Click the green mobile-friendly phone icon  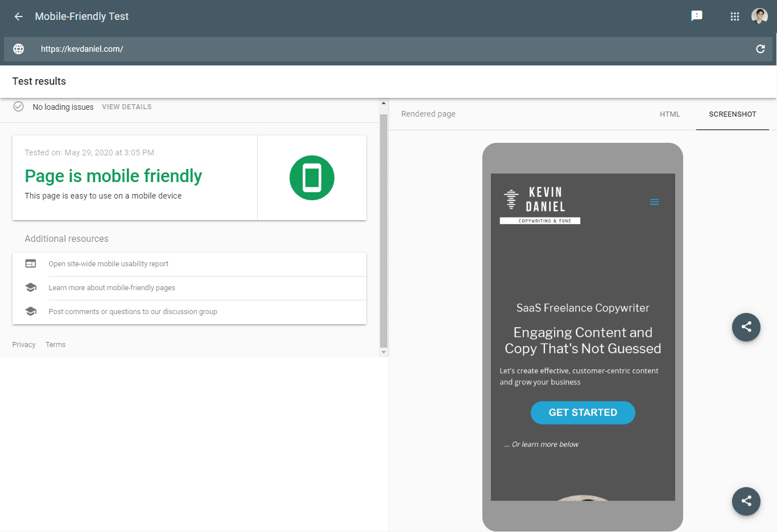point(312,178)
